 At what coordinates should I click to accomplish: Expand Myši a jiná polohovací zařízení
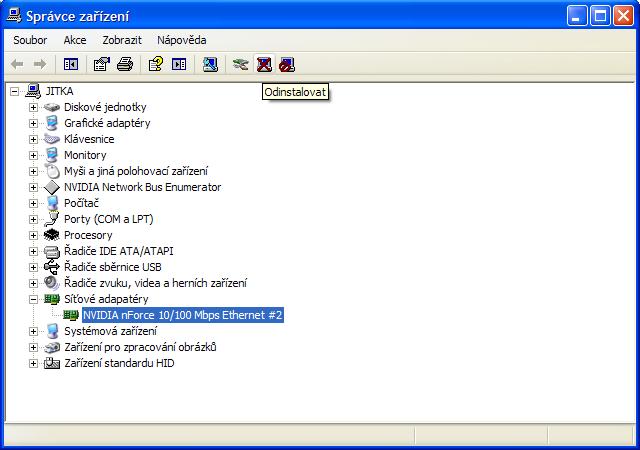pyautogui.click(x=33, y=171)
